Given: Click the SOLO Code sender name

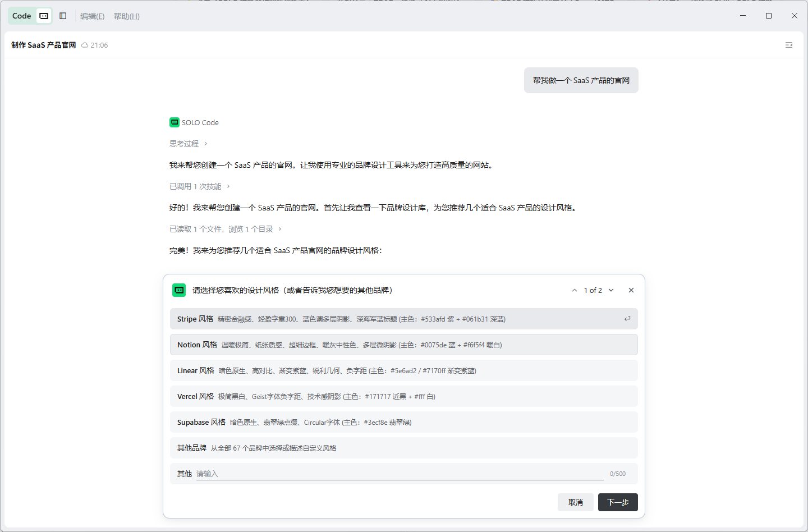Looking at the screenshot, I should (200, 122).
